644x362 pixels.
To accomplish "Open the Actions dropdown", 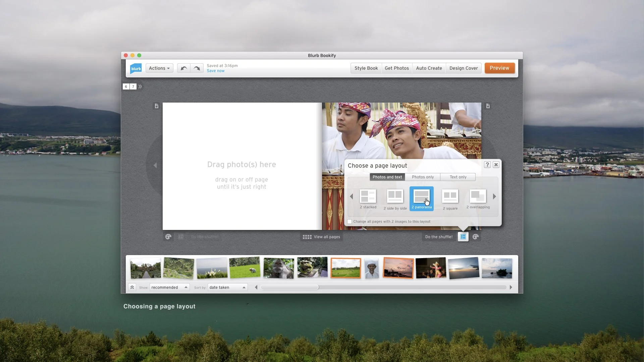I will [x=159, y=68].
